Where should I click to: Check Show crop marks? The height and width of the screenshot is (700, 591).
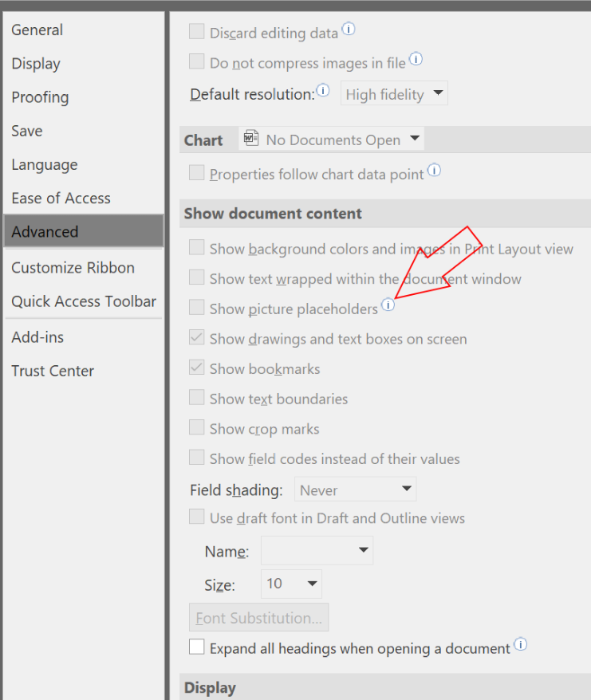click(196, 427)
